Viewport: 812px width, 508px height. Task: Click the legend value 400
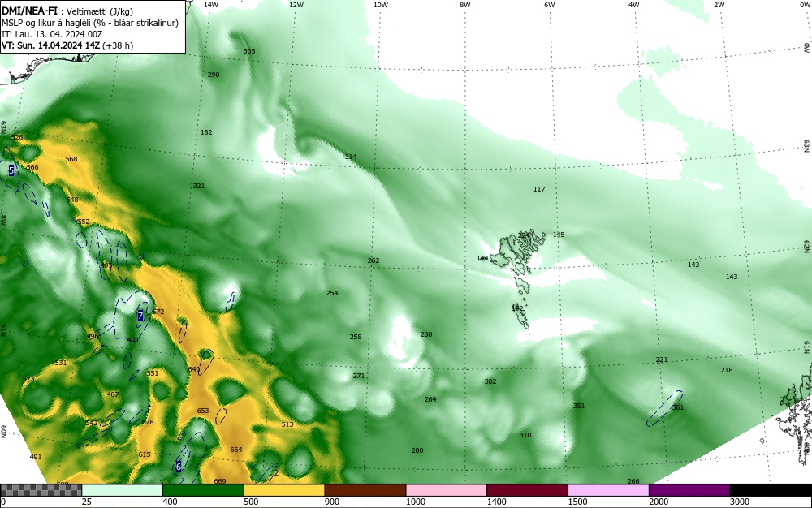170,502
